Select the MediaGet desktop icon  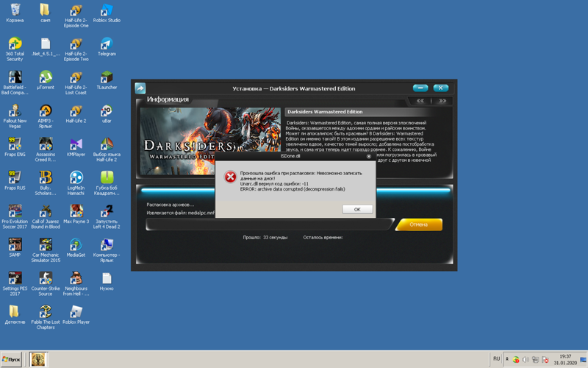point(76,247)
